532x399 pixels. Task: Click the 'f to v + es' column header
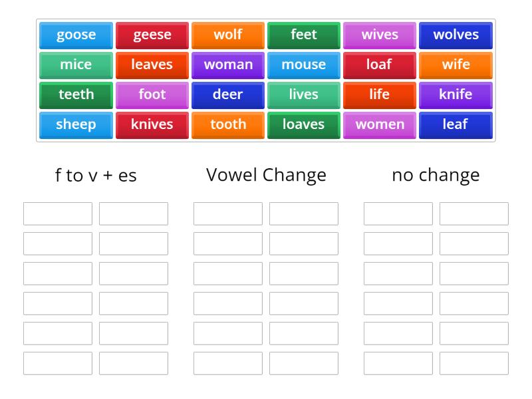(96, 175)
